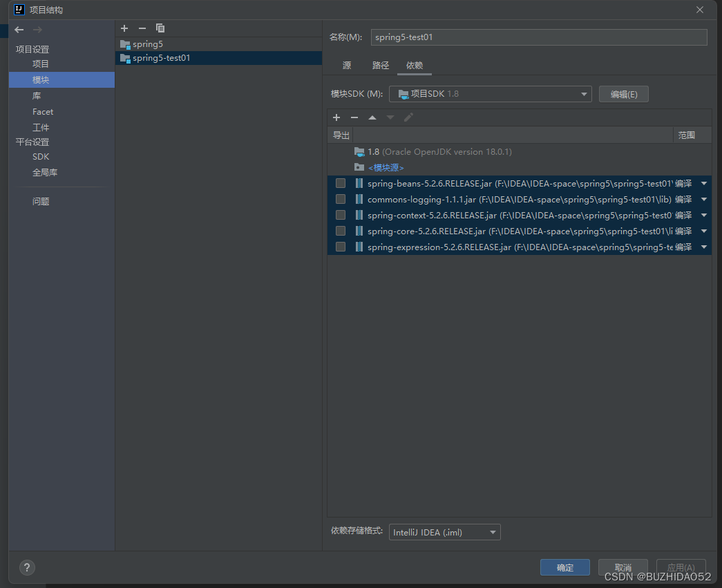
Task: Open scope dropdown for spring-context jar
Action: (x=704, y=215)
